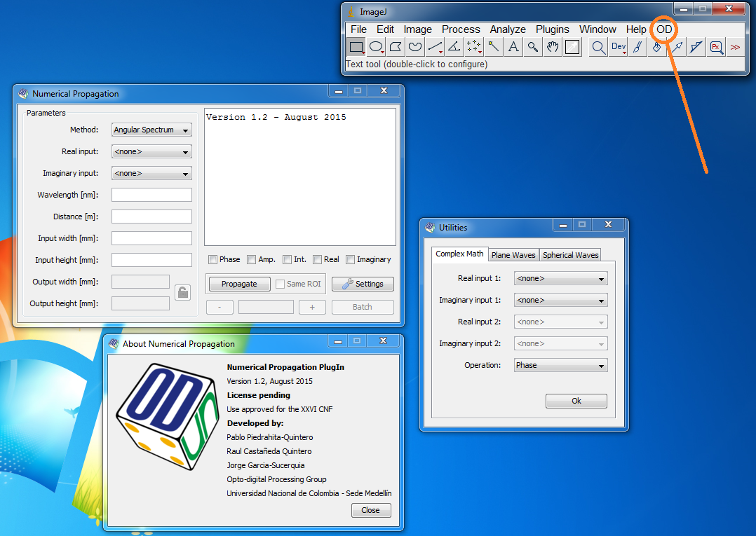Select the Freehand selection tool

point(415,47)
